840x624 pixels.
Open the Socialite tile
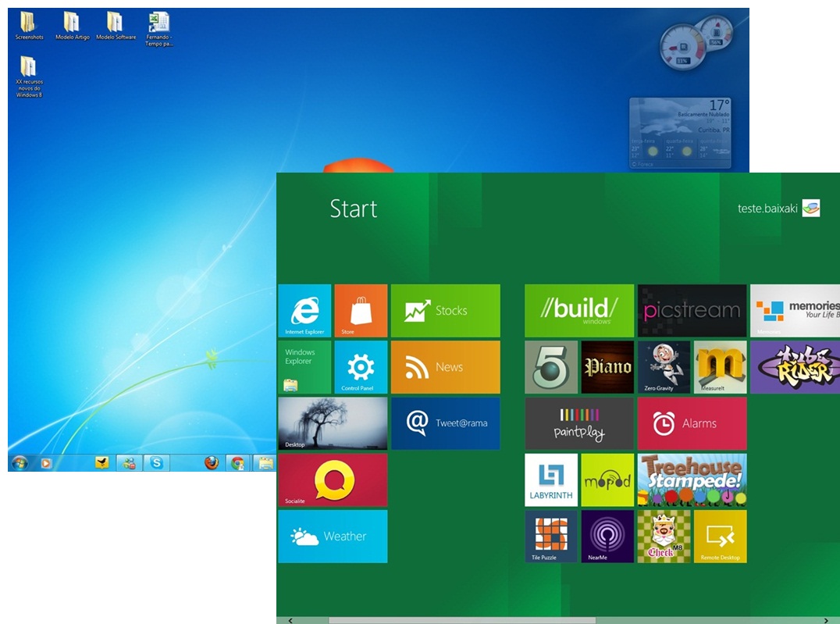click(x=333, y=480)
